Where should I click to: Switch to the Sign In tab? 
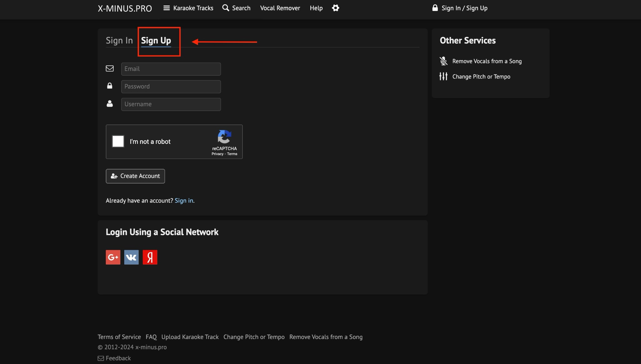click(x=119, y=40)
